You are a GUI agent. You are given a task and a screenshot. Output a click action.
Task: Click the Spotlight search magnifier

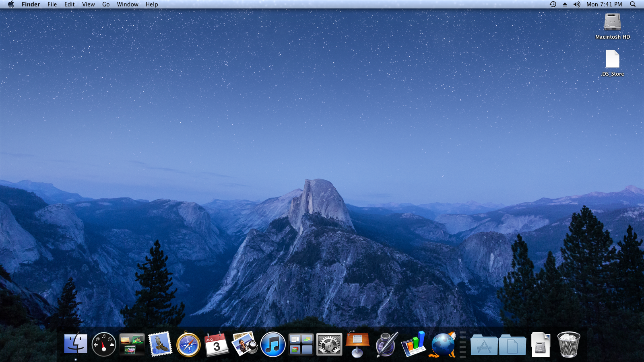click(633, 4)
